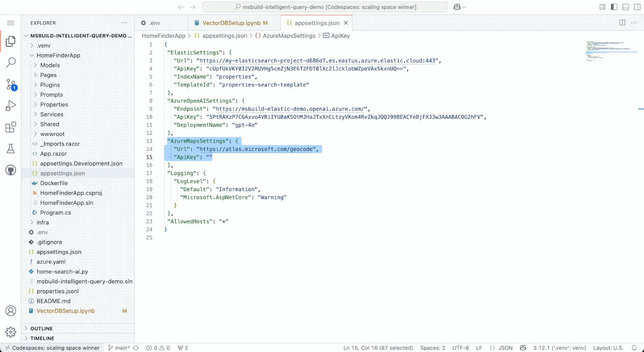Screen dimensions: 644x352
Task: Expand the OUTLINE section
Action: [x=41, y=329]
